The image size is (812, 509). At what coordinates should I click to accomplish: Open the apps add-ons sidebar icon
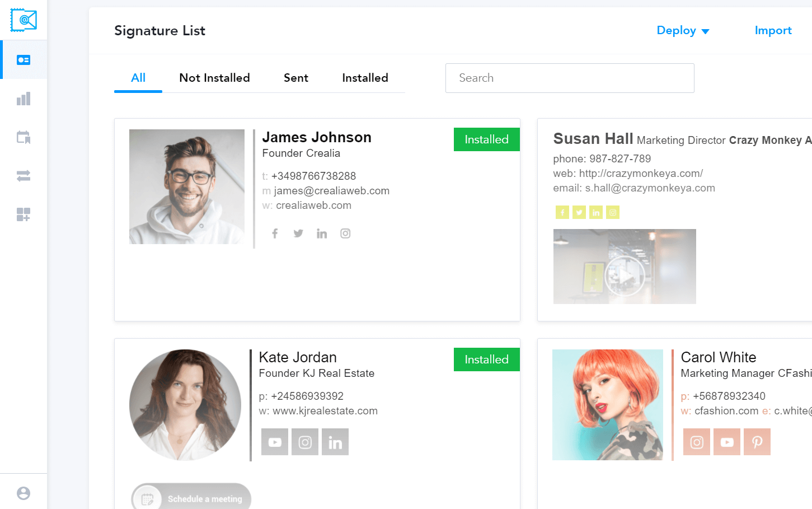click(24, 214)
